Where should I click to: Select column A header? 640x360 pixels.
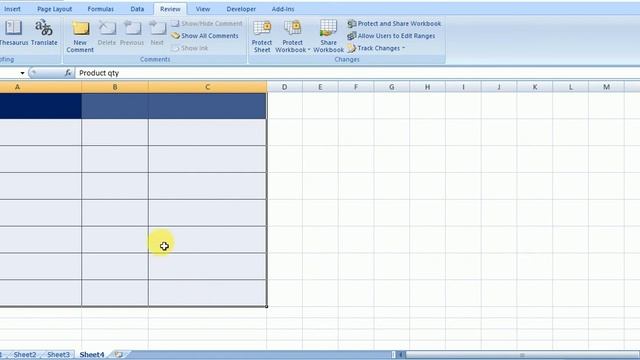pos(40,87)
